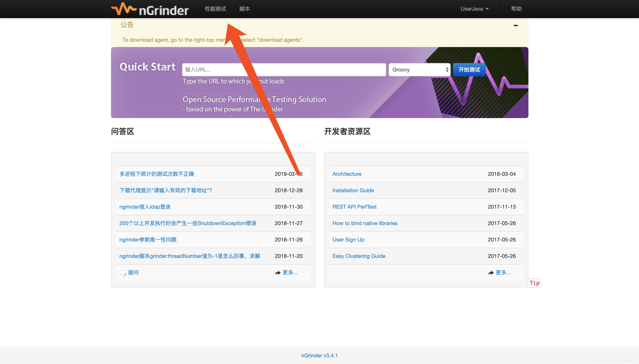639x364 pixels.
Task: Open the 性能测试 menu
Action: click(x=215, y=9)
